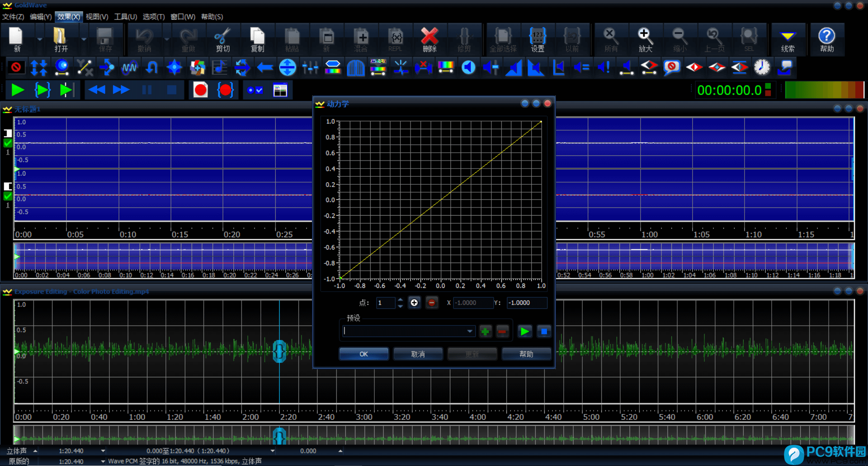
Task: Click the Echo effect icon with Y and X
Action: coord(85,68)
